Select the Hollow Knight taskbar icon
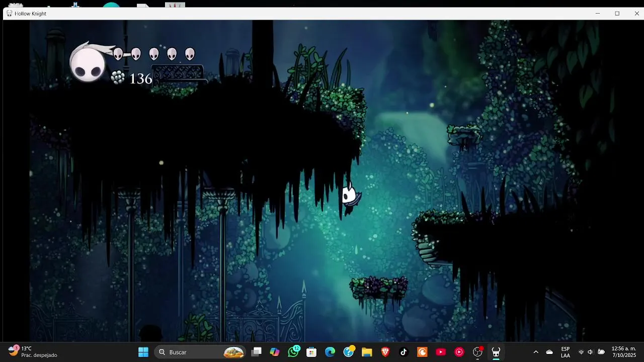644x362 pixels. 496,352
